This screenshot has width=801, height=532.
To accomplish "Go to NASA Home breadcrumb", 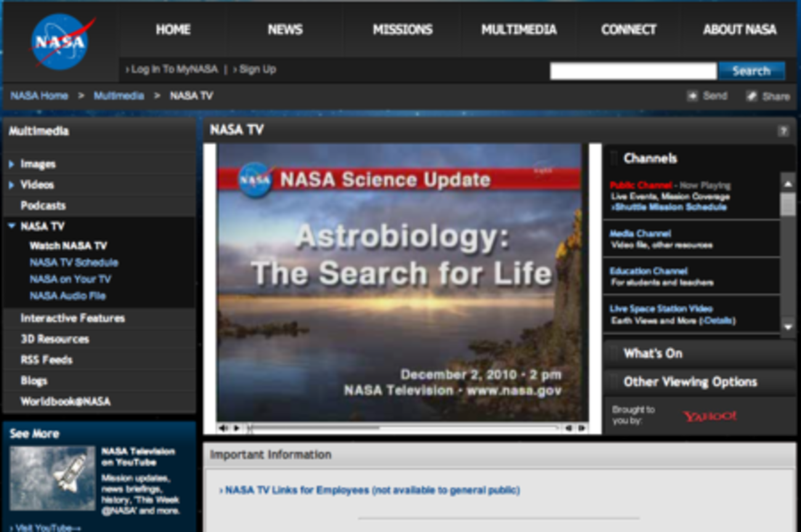I will [x=39, y=96].
